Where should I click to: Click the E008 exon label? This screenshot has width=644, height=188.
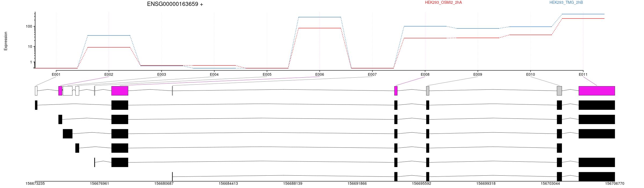pos(425,74)
